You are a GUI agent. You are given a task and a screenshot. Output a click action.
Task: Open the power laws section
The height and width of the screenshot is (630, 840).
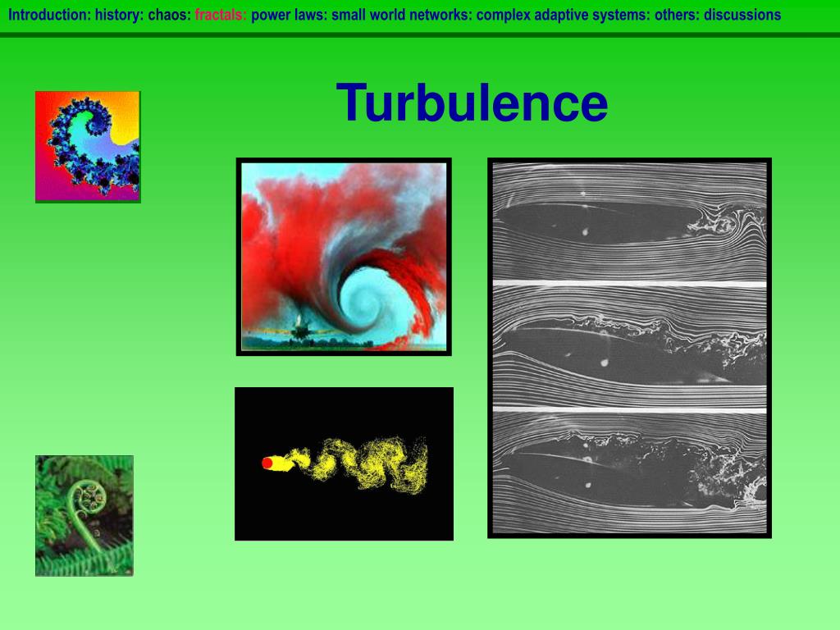point(290,15)
